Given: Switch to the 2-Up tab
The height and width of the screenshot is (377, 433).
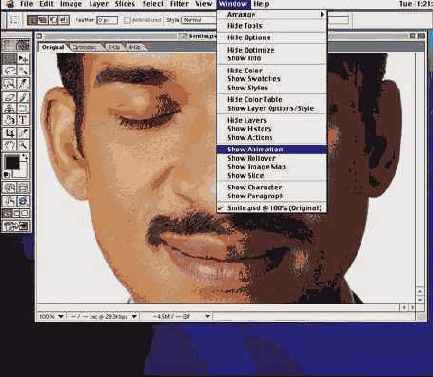Looking at the screenshot, I should coord(114,47).
